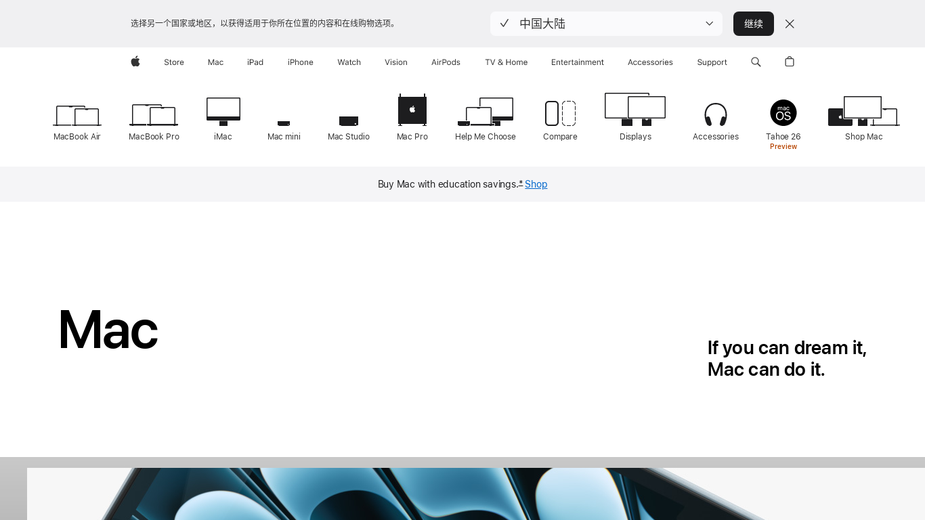Open the Mac menu item
925x520 pixels.
coord(215,62)
